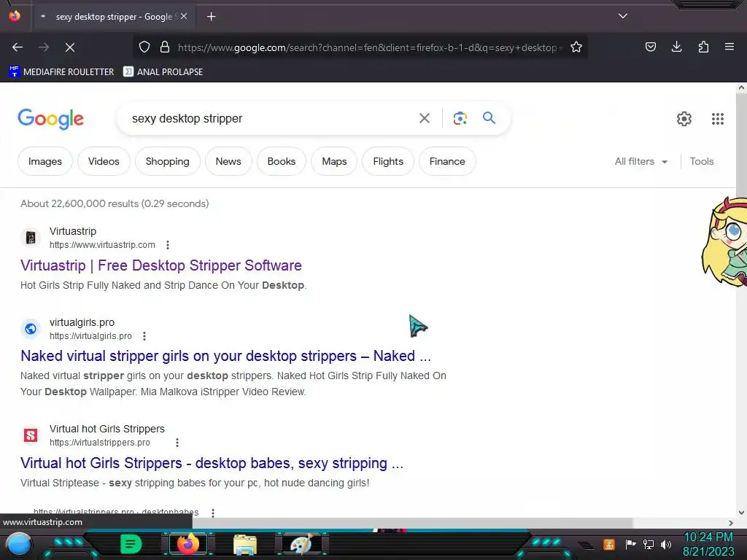Stop page loading with the X button
Screen dimensions: 747x560
69,47
